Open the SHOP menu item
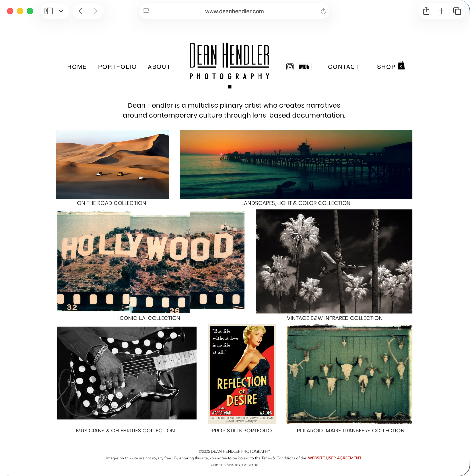Screen dimensions: 470x476 coord(386,67)
